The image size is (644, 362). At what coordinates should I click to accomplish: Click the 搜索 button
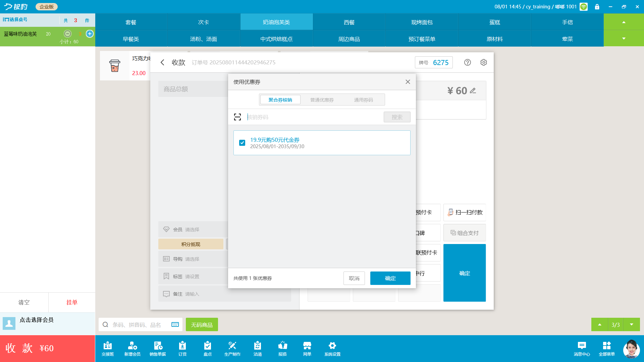[x=397, y=117]
